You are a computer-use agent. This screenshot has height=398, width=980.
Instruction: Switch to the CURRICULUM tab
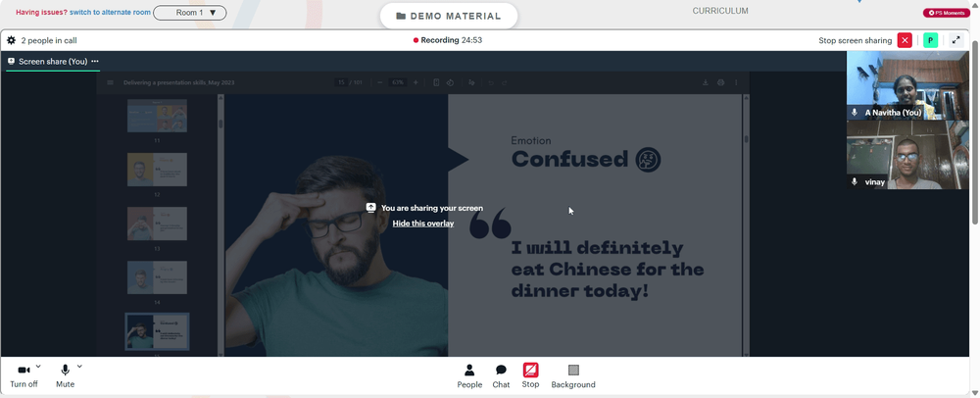pos(720,11)
